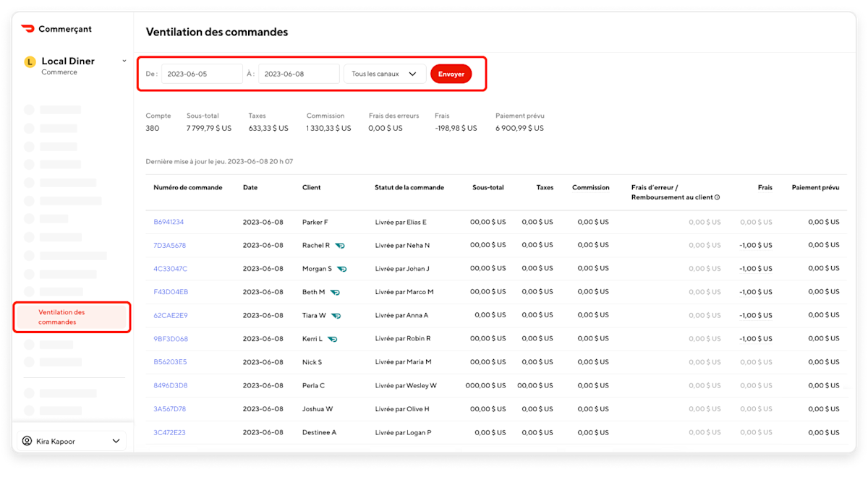Click the Frais column header in table
868x477 pixels.
pyautogui.click(x=765, y=187)
